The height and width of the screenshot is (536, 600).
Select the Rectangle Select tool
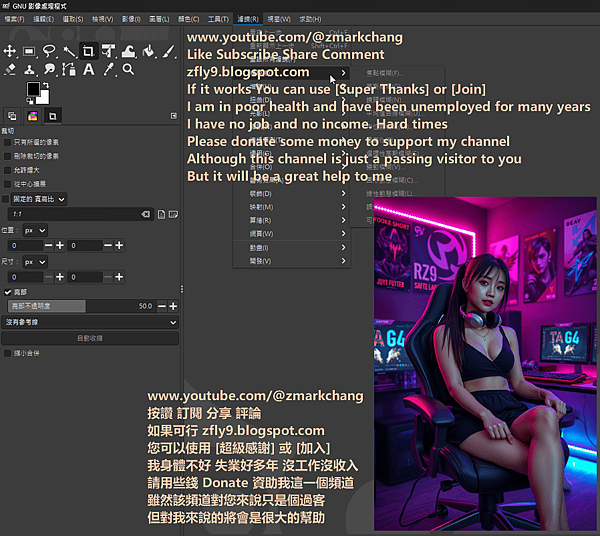pyautogui.click(x=29, y=51)
